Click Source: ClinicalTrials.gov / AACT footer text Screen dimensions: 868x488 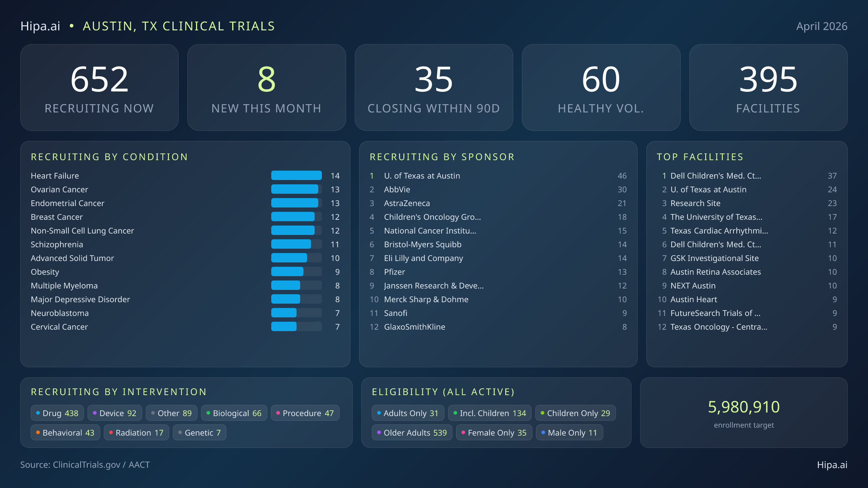(85, 465)
